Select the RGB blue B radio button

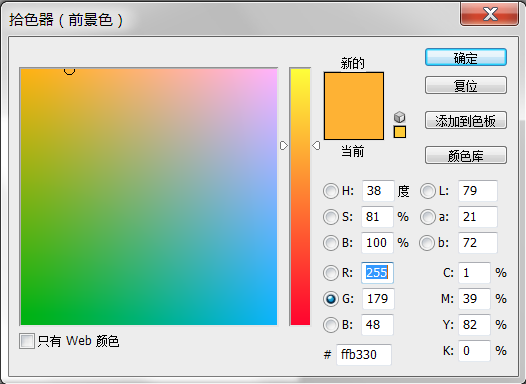tap(331, 325)
